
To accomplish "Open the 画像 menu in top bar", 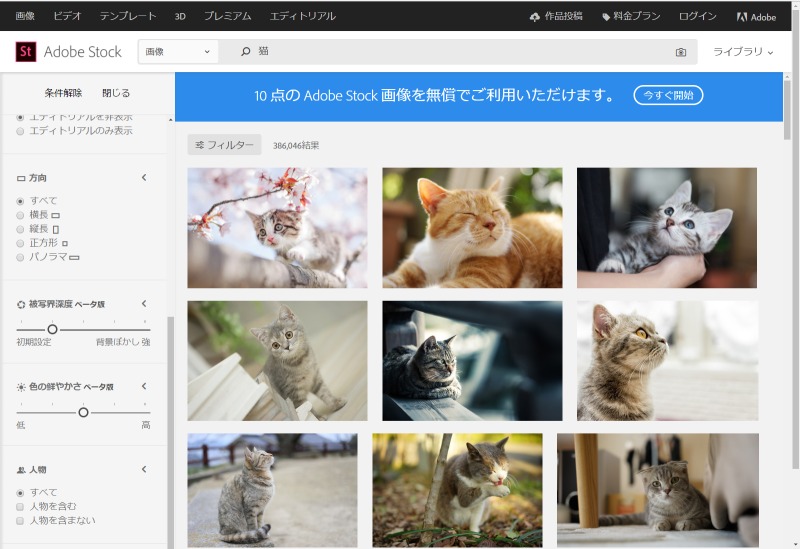I will [x=25, y=16].
